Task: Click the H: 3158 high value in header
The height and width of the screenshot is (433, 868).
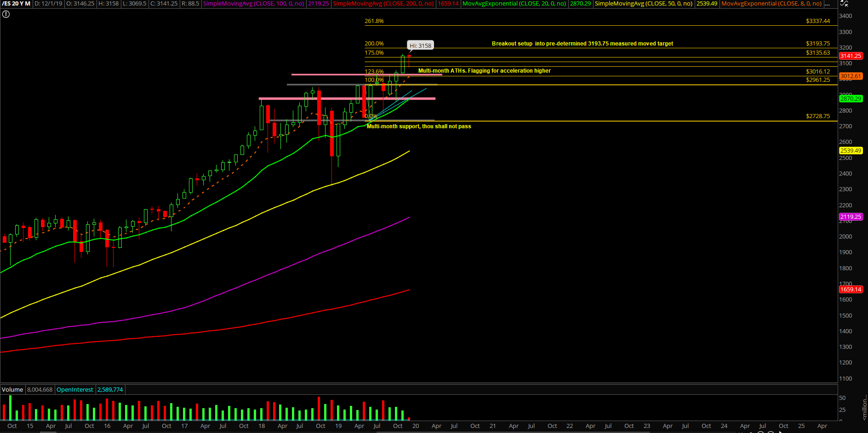Action: click(108, 4)
